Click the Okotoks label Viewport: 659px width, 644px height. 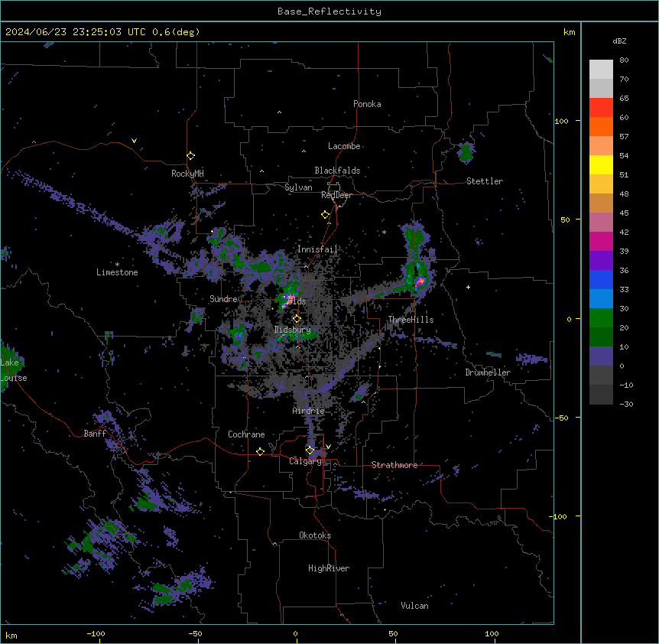(x=315, y=535)
